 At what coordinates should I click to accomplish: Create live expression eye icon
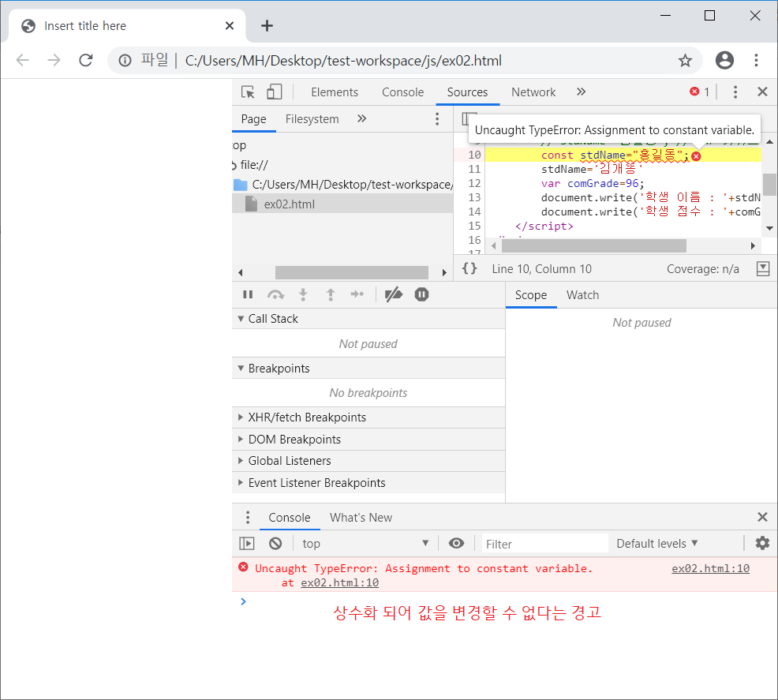[x=457, y=543]
